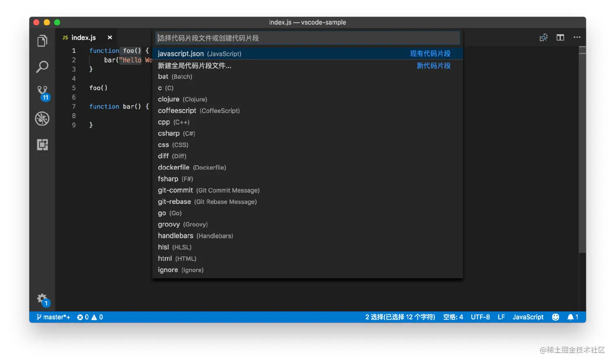This screenshot has height=364, width=615.
Task: Select the css (CSS) entry
Action: click(x=307, y=145)
